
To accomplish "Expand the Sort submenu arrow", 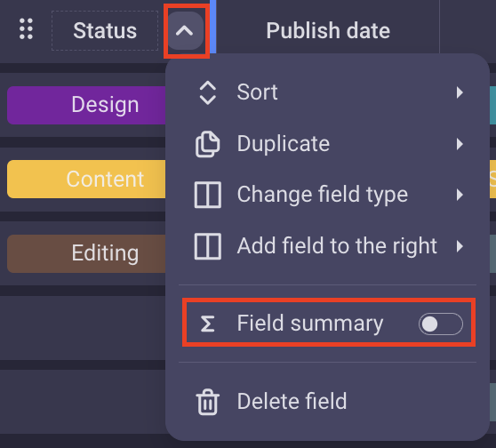I will 460,92.
